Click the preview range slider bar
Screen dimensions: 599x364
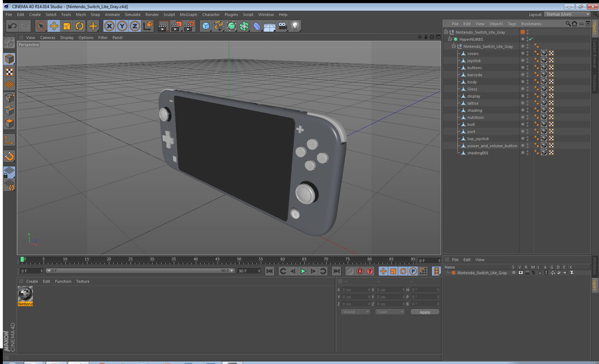tap(141, 271)
